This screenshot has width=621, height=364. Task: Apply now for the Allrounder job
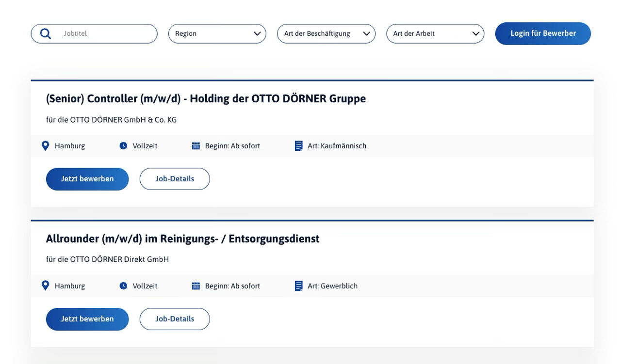[87, 319]
